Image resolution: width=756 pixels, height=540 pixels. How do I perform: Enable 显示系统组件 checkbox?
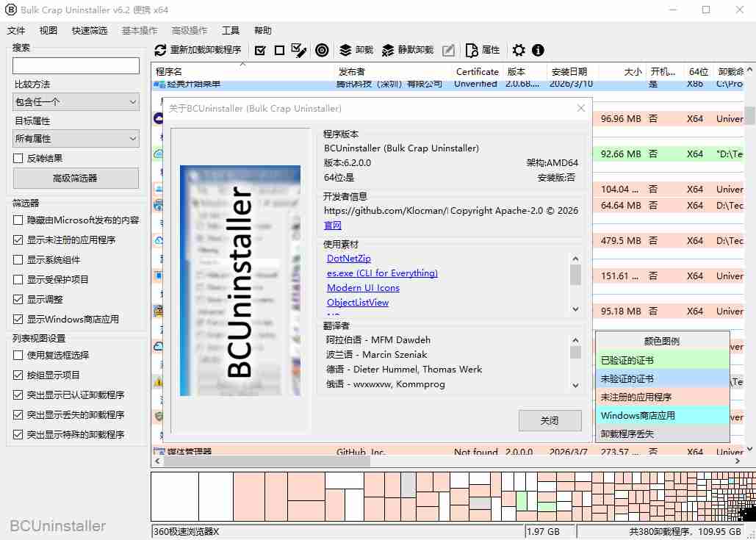tap(18, 259)
